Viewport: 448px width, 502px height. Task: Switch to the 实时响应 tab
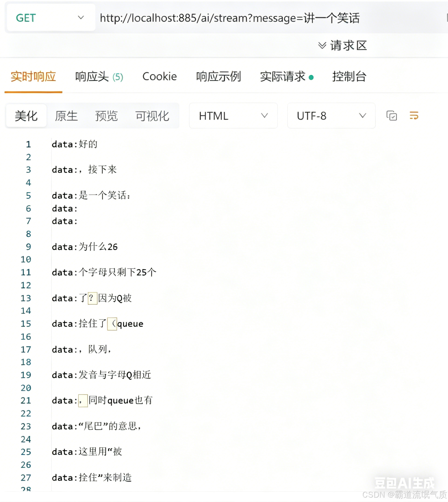click(33, 77)
